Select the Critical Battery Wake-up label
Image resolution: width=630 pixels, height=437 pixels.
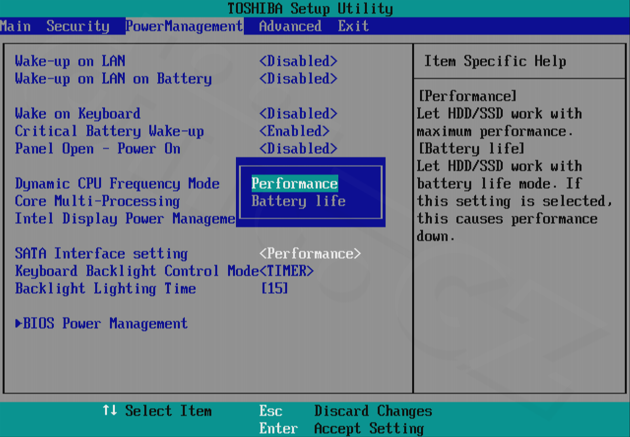(109, 131)
